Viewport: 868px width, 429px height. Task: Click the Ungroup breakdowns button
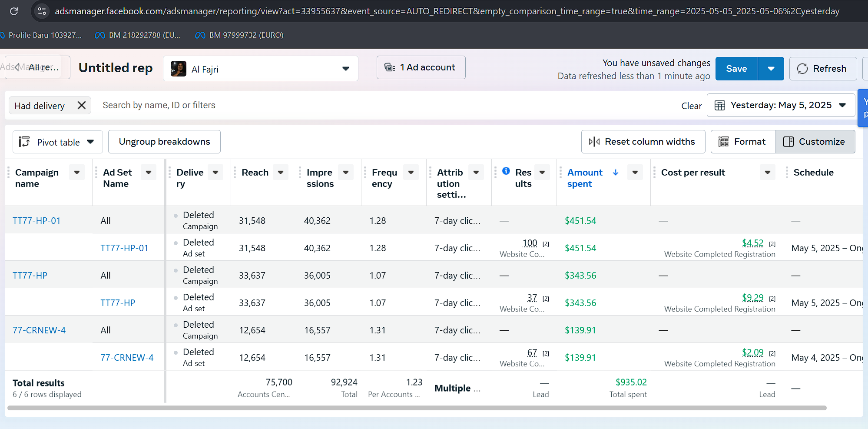(x=164, y=142)
